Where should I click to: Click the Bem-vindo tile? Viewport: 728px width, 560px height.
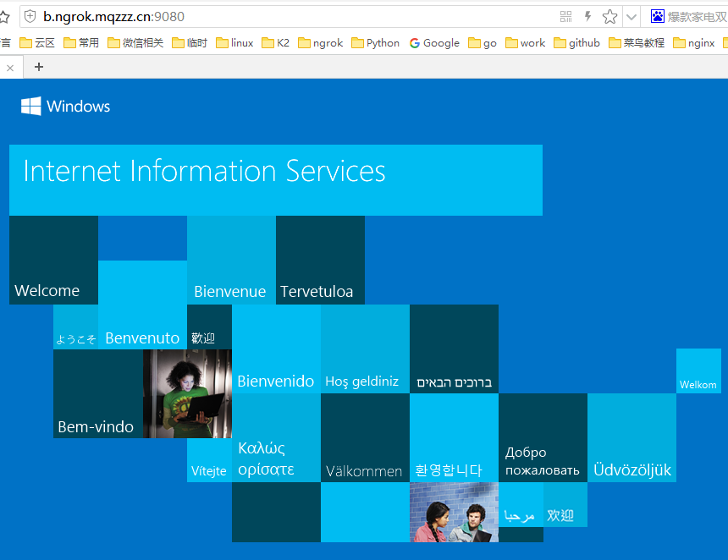coord(98,393)
